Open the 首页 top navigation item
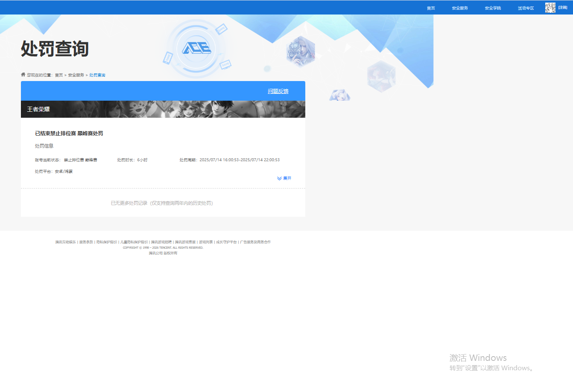 pos(431,8)
